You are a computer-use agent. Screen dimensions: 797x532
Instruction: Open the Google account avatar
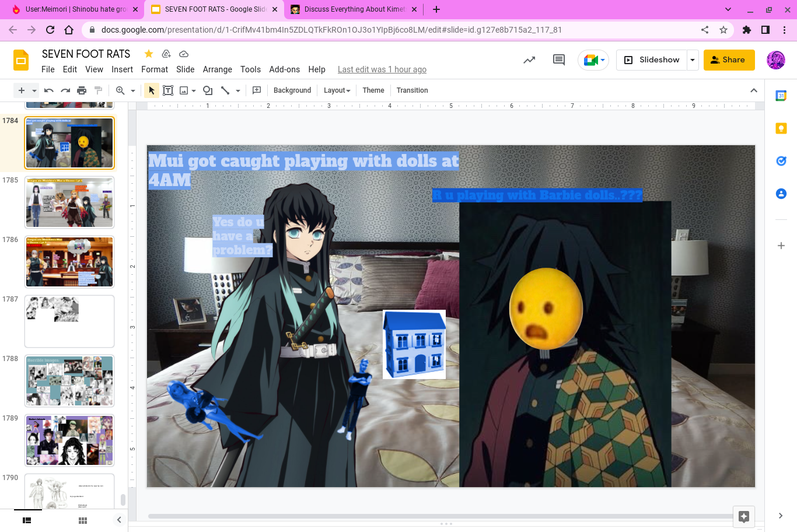[x=776, y=60]
